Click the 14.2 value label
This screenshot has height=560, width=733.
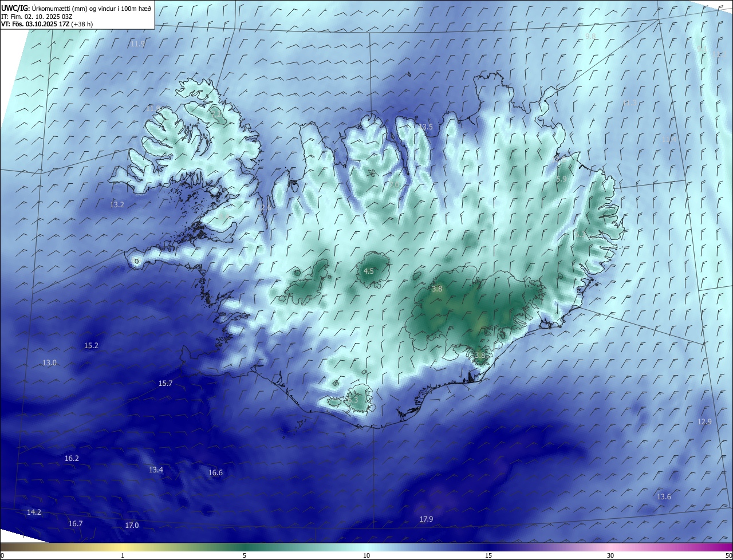click(34, 512)
